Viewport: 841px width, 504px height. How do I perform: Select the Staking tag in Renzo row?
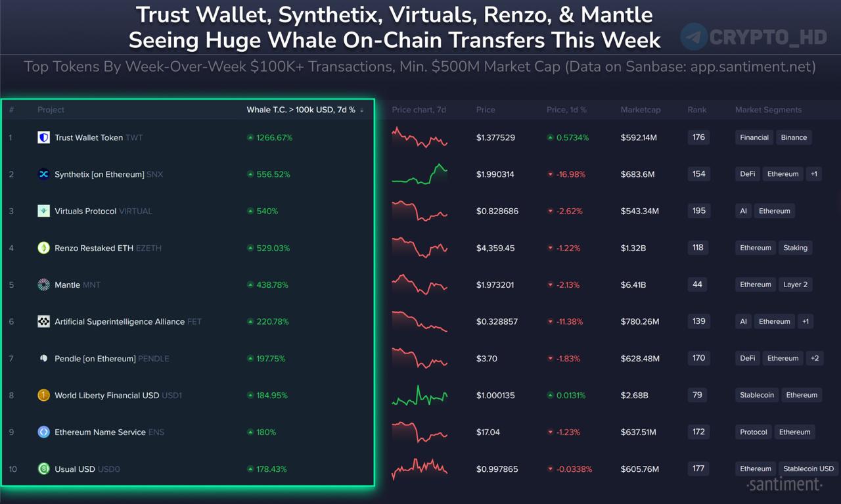tap(795, 248)
